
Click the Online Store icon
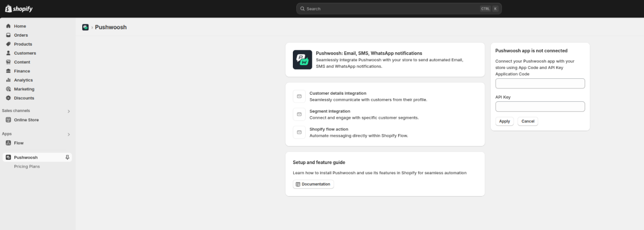[8, 120]
